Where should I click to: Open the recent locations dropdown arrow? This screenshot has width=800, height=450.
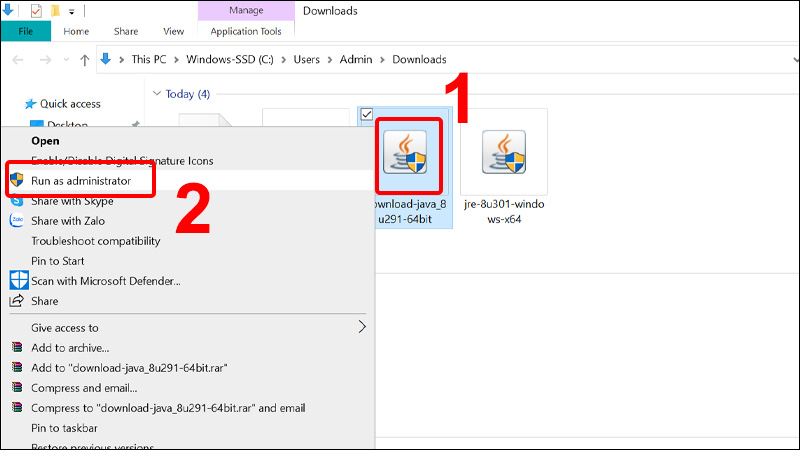(66, 60)
